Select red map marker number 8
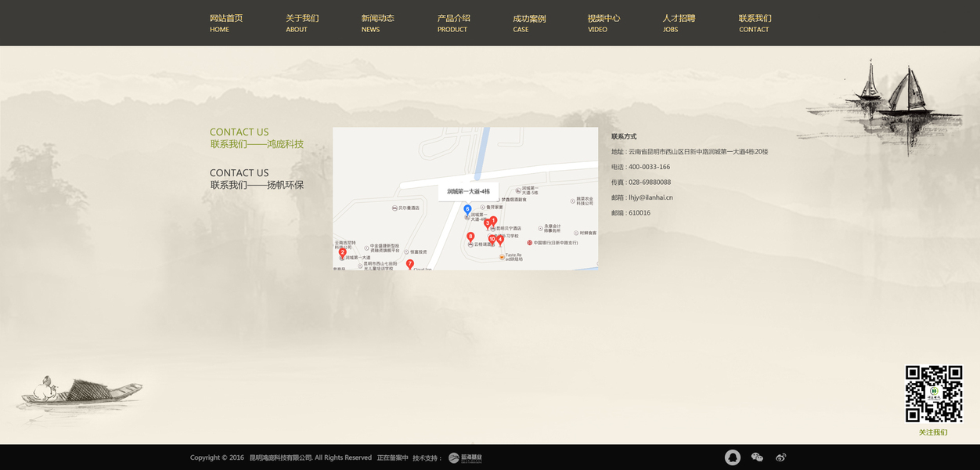Screen dimensions: 980x470 pyautogui.click(x=470, y=237)
